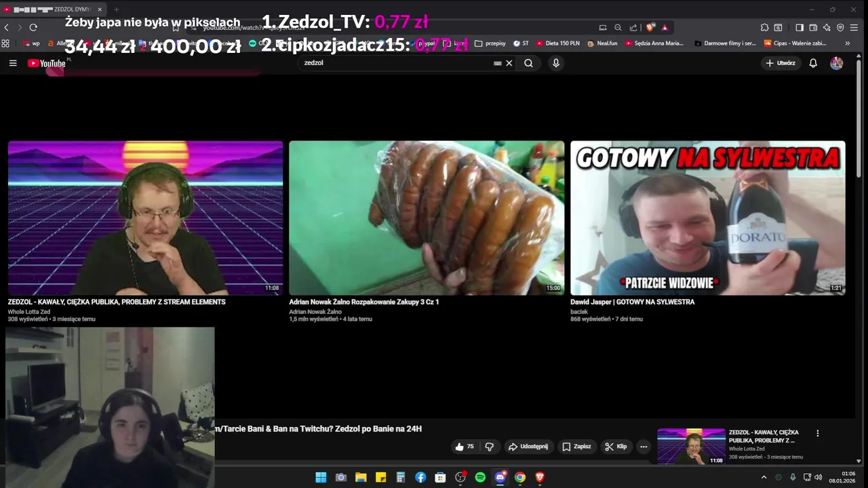Open the ZEDZOL KAWAŁY video thumbnail
Screen dimensions: 868x488
coord(145,218)
